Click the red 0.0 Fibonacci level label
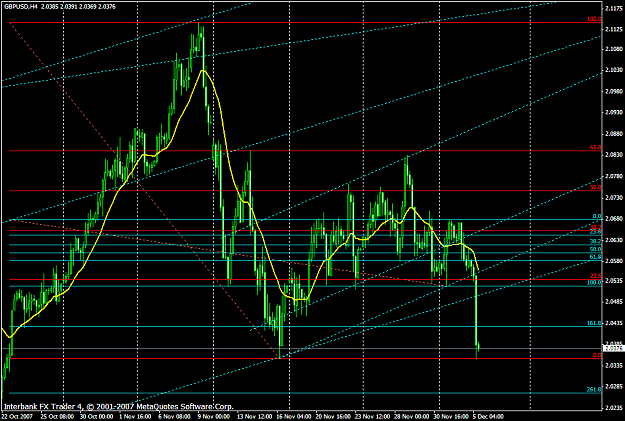 point(597,355)
